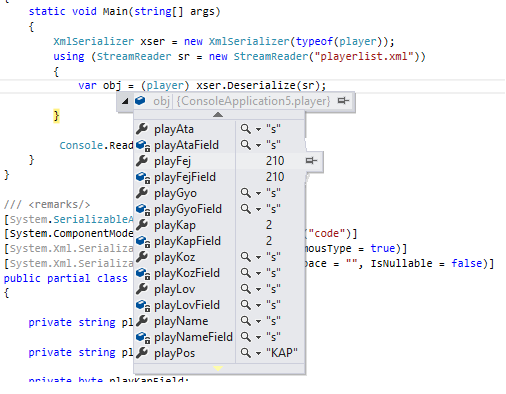Pin the playFej value to source
The height and width of the screenshot is (394, 506).
click(311, 161)
